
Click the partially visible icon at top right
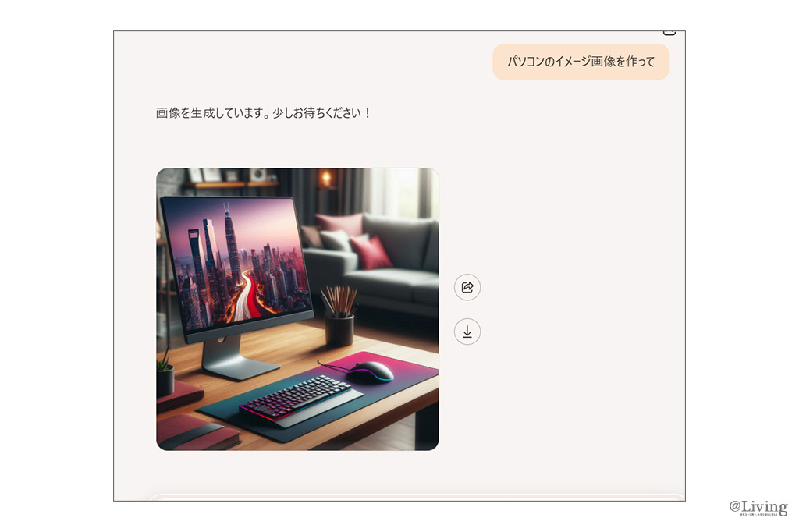click(x=669, y=32)
